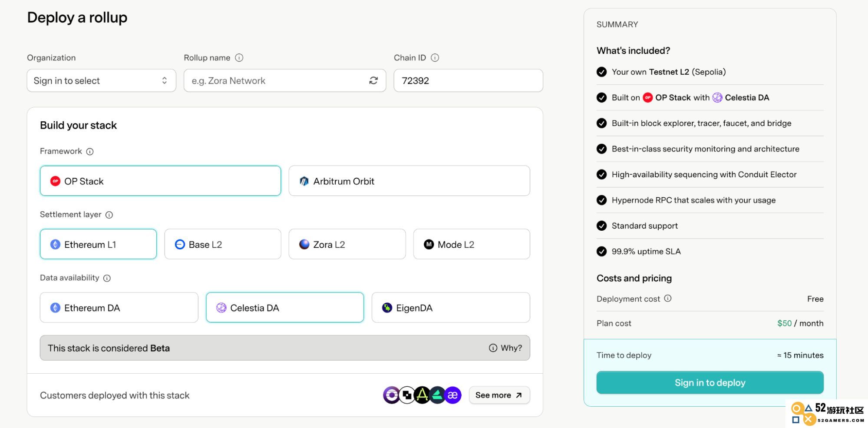868x428 pixels.
Task: Click the green A customer logo
Action: click(x=422, y=395)
